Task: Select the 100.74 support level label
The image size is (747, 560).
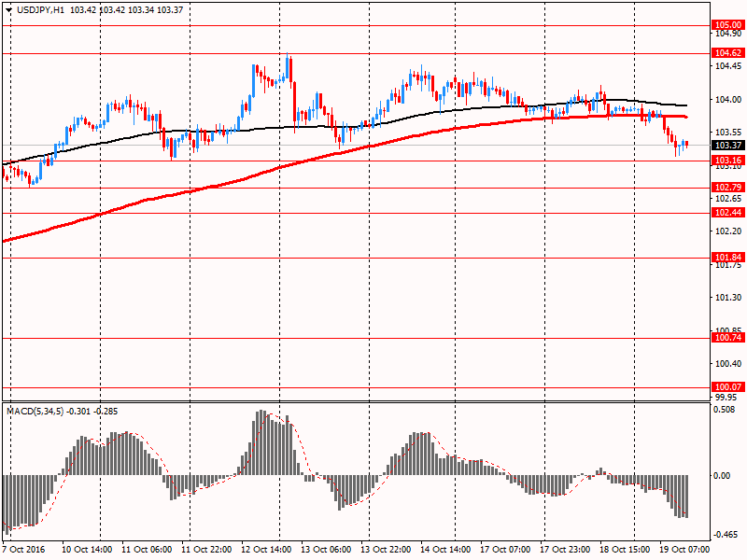Action: click(728, 338)
